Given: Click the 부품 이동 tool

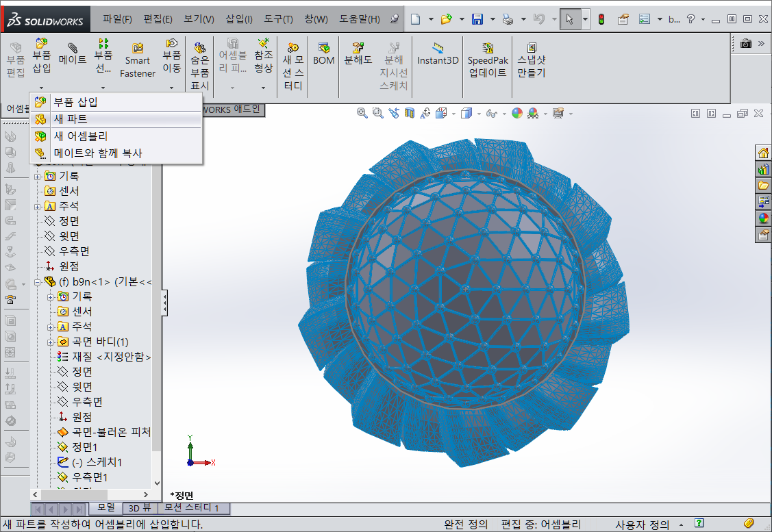Looking at the screenshot, I should tap(172, 55).
